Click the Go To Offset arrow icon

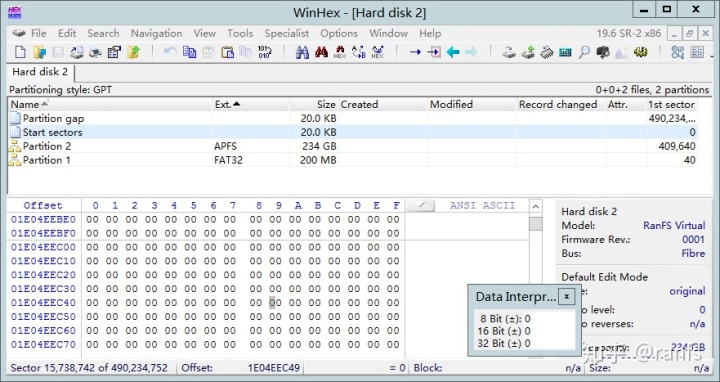415,52
